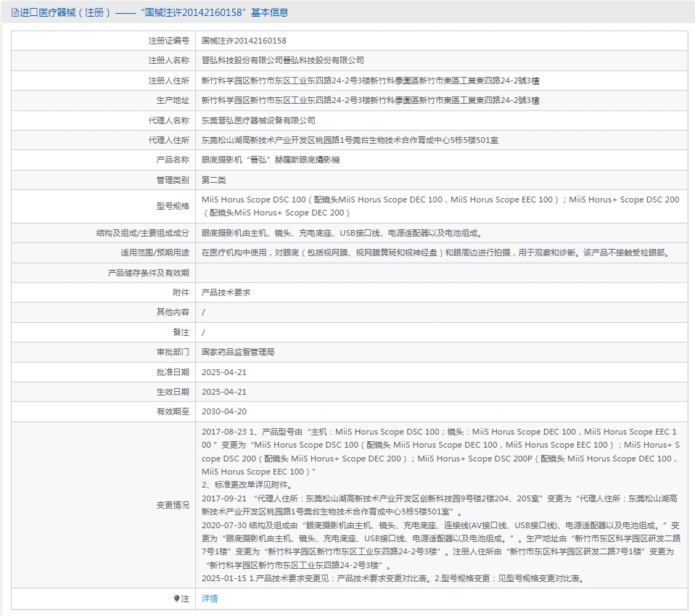Click the 批准日期 value 2025-04-21
The image size is (695, 616).
(224, 372)
